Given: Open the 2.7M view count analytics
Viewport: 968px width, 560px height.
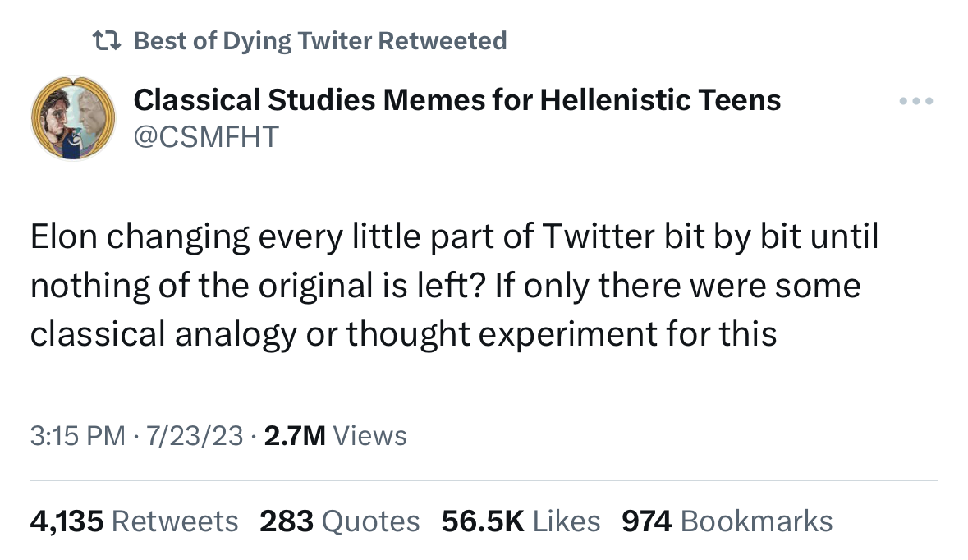Looking at the screenshot, I should [296, 435].
